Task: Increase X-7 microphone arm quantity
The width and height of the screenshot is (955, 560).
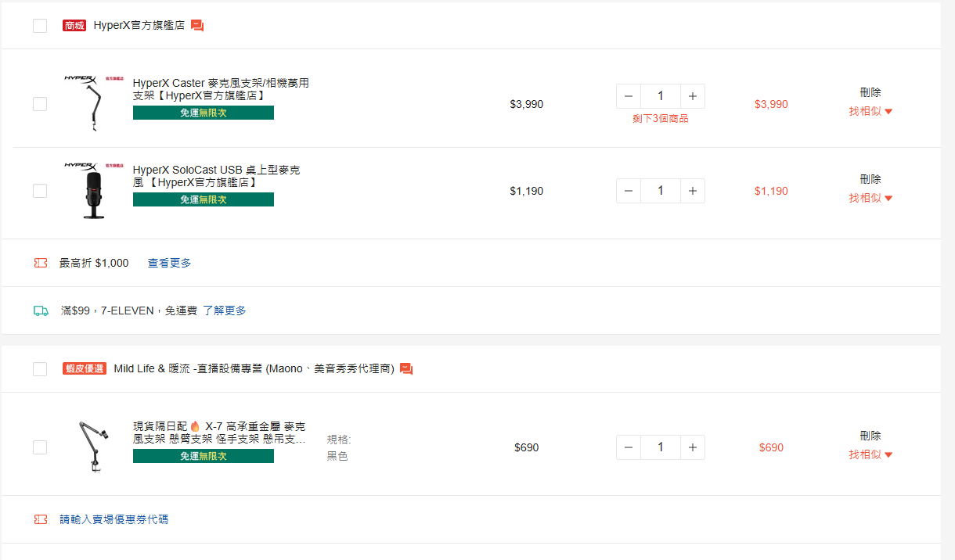Action: point(692,447)
